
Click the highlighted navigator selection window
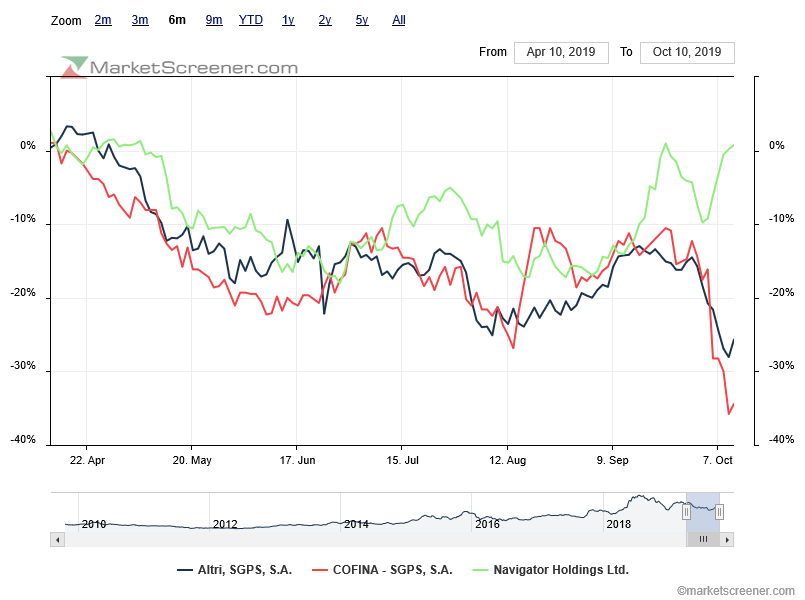[x=703, y=512]
